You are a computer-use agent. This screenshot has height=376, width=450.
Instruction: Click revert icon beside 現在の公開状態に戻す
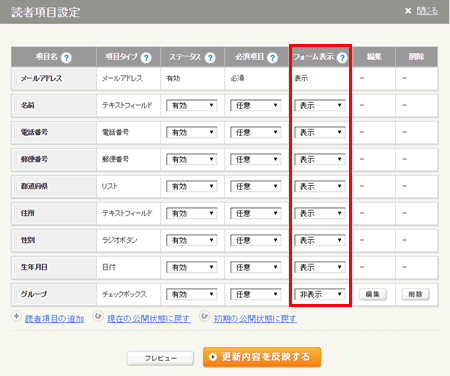98,316
